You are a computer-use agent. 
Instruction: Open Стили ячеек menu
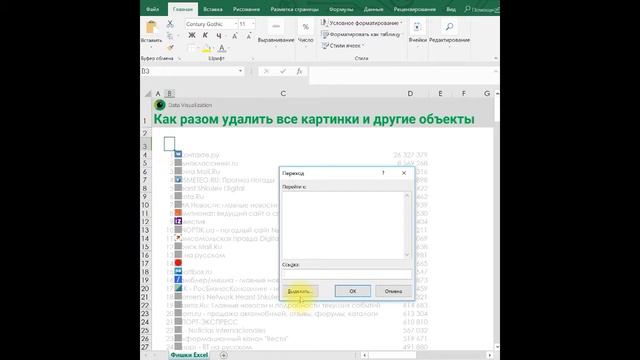(343, 46)
